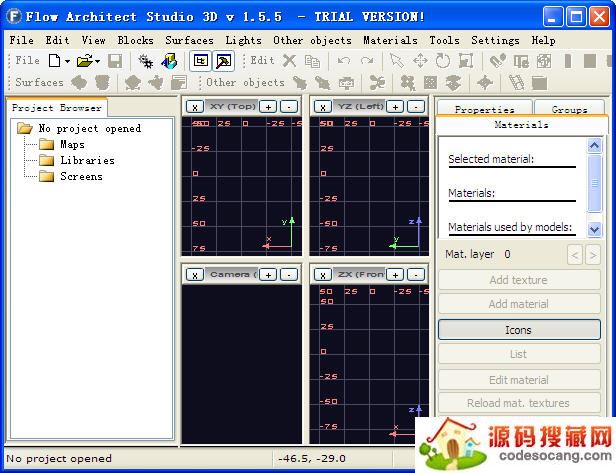Click the Save disk icon
The image size is (616, 473).
(x=115, y=61)
